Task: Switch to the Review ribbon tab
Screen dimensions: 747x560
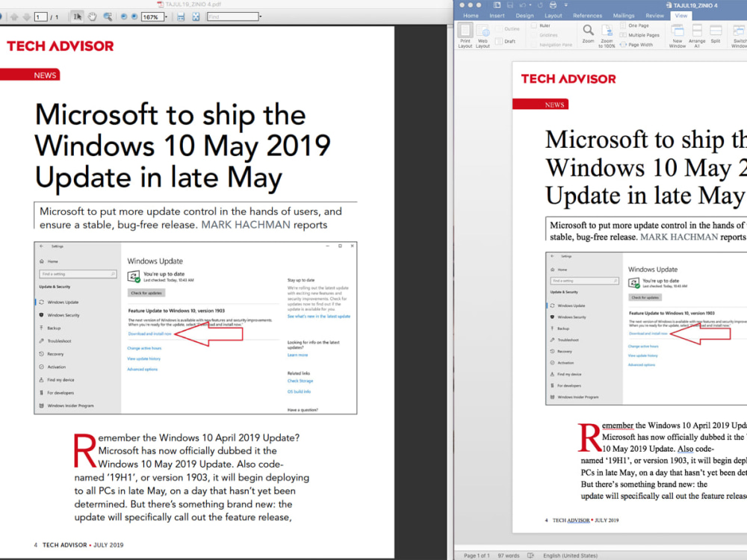Action: tap(654, 16)
